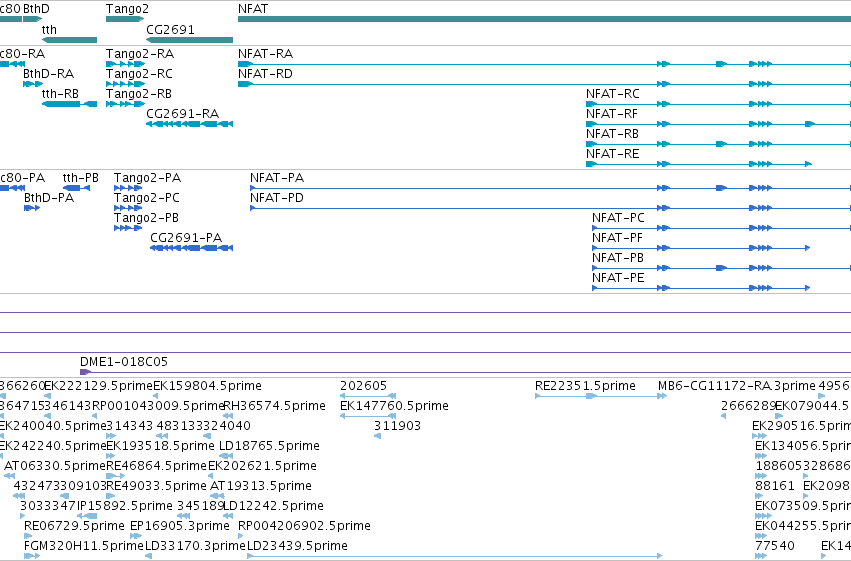
Task: Select EST label 311903
Action: pyautogui.click(x=397, y=426)
